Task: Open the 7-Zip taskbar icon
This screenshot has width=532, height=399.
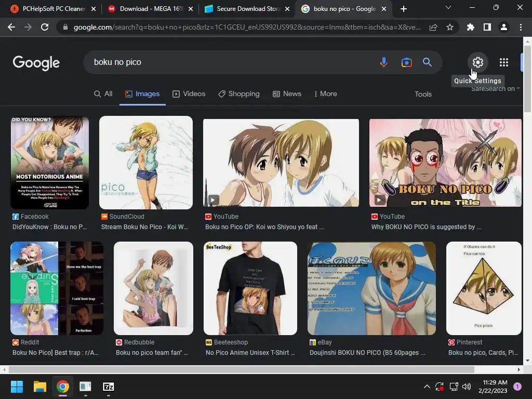Action: tap(108, 387)
